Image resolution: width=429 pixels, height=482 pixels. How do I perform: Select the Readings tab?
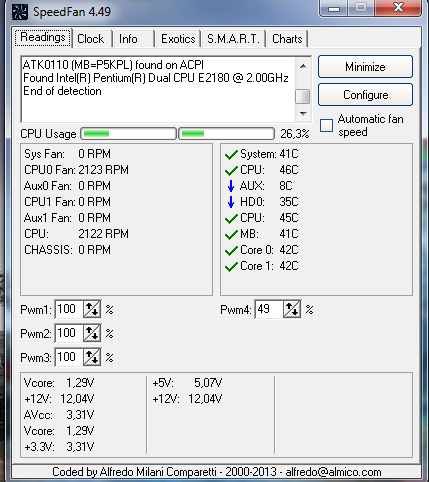(x=43, y=37)
